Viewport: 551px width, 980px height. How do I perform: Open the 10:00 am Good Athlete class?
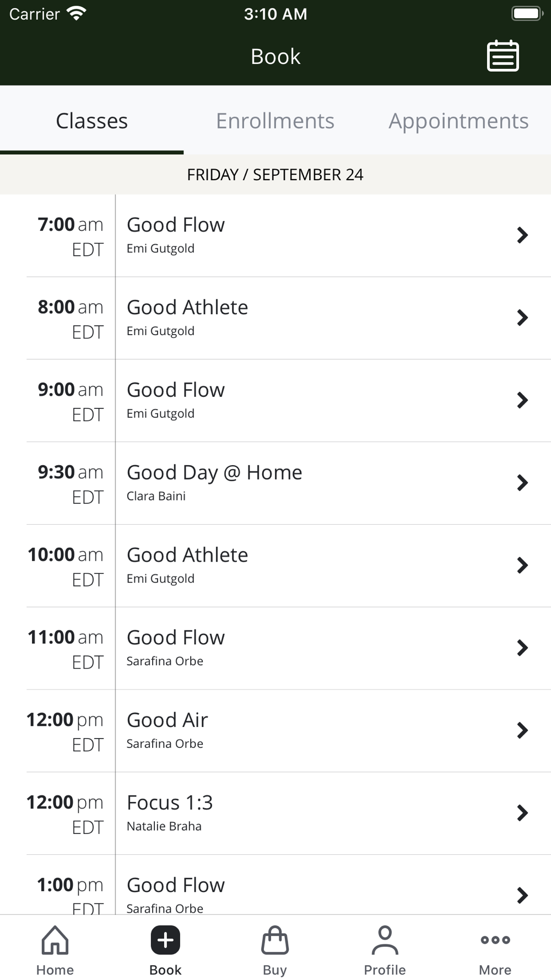pyautogui.click(x=275, y=566)
